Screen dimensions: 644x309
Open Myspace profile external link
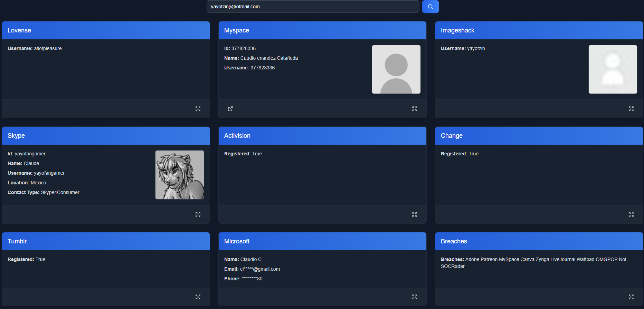[x=230, y=109]
